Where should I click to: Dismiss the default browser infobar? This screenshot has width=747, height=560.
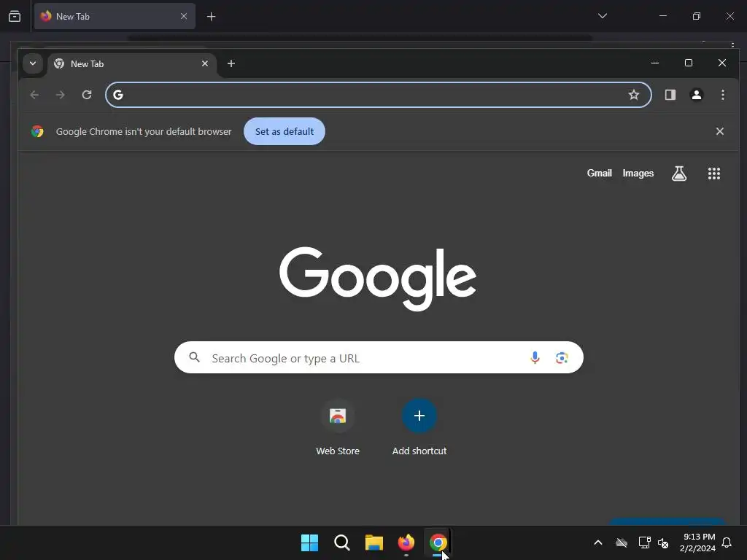click(720, 131)
